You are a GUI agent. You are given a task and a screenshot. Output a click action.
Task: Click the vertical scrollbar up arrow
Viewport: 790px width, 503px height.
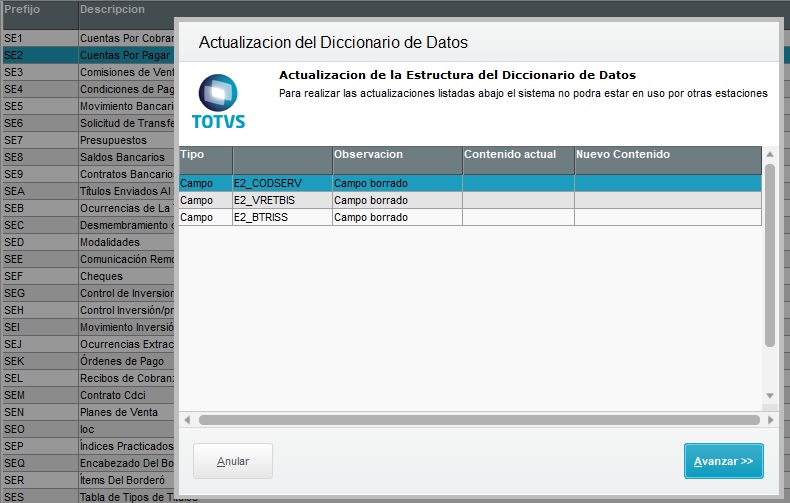pos(770,154)
